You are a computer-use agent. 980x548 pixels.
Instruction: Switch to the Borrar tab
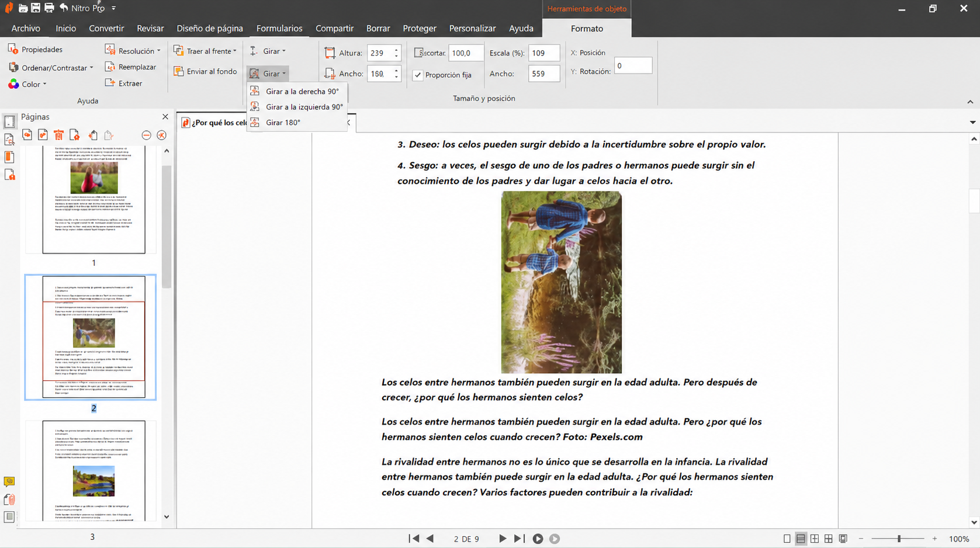[x=378, y=28]
